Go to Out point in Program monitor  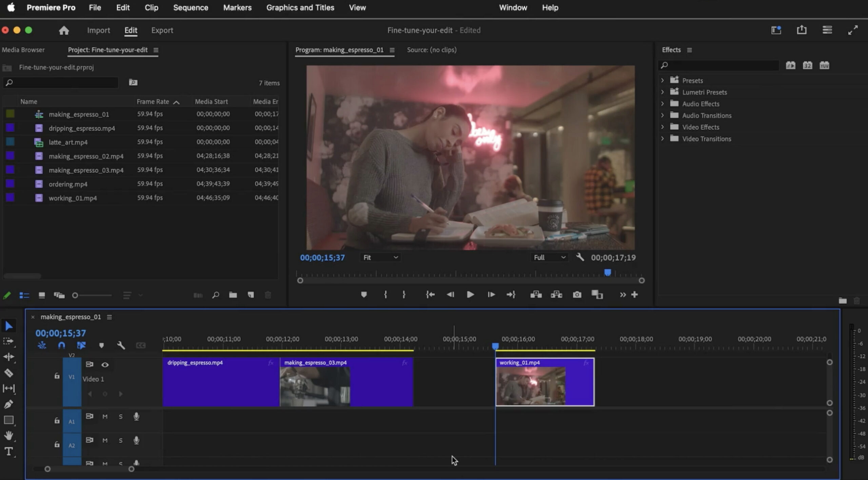[x=511, y=294]
